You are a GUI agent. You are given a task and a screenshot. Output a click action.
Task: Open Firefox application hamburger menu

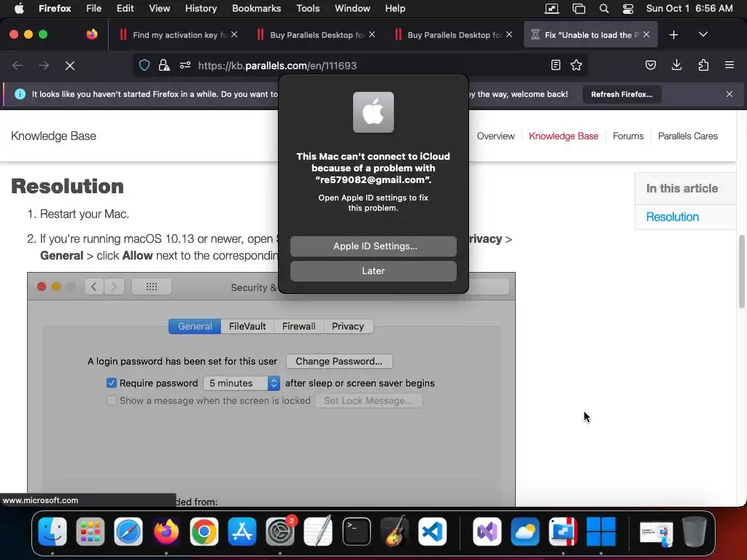pos(729,65)
